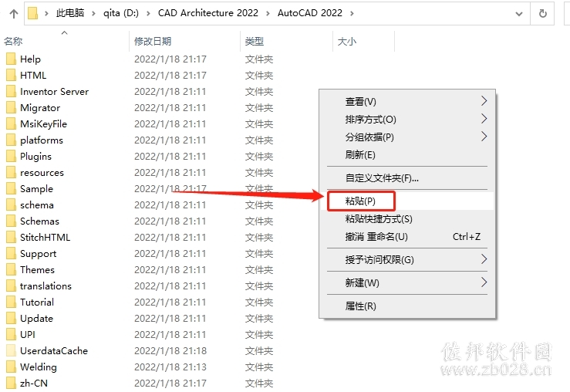The width and height of the screenshot is (570, 392).
Task: Select the Support folder icon
Action: point(12,253)
